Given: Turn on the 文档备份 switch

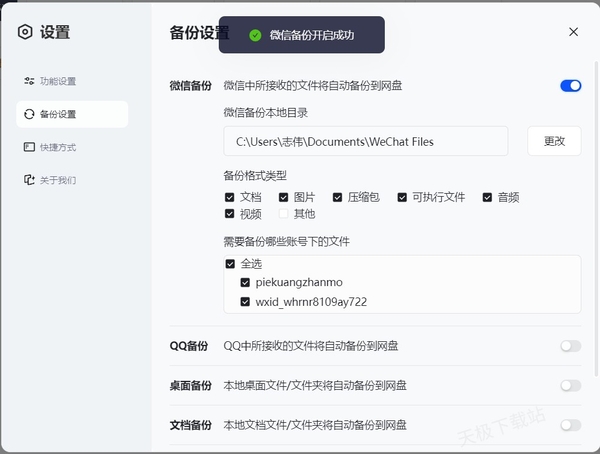Looking at the screenshot, I should click(x=571, y=425).
